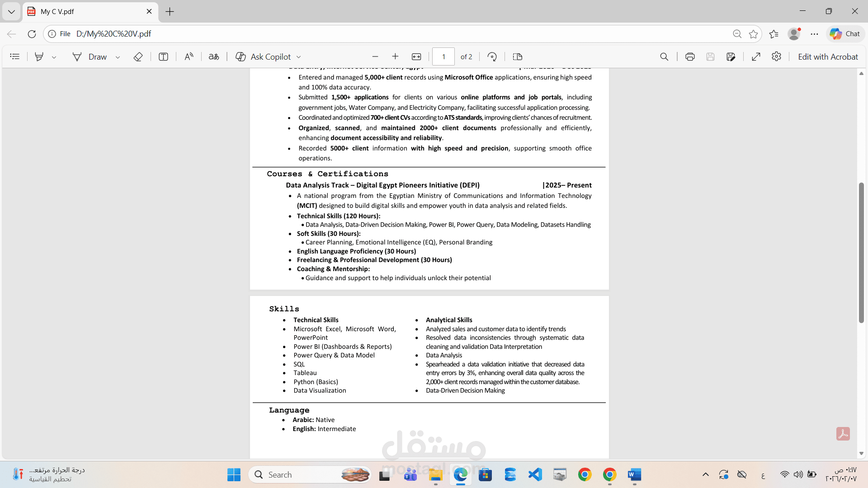The height and width of the screenshot is (488, 868).
Task: Click Edit with Acrobat
Action: (x=827, y=56)
